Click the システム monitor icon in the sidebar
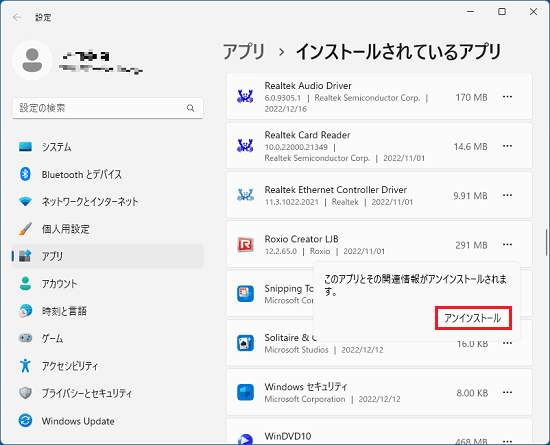This screenshot has width=550, height=445. click(25, 147)
